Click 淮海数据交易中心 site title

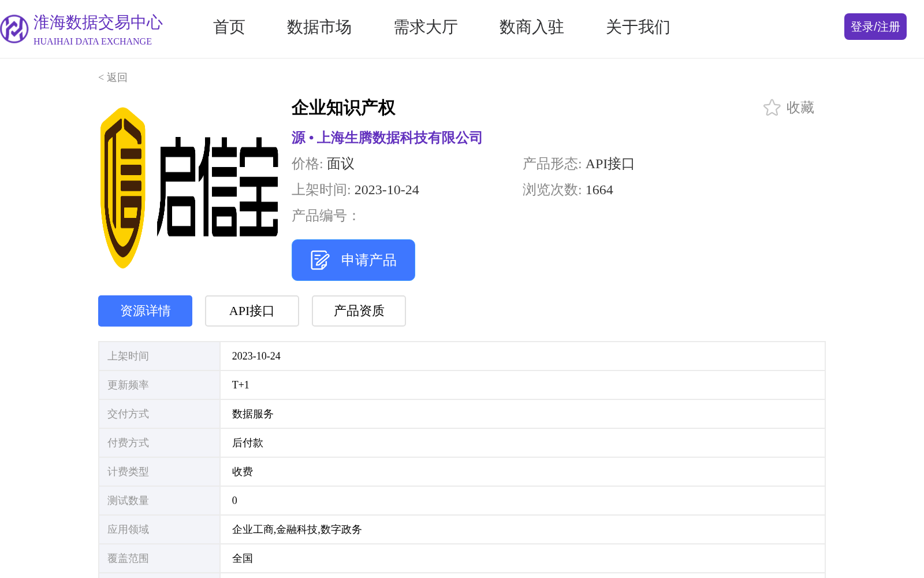(x=98, y=23)
